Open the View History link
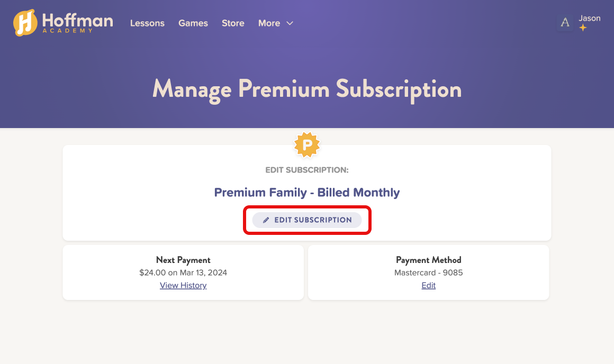Image resolution: width=614 pixels, height=364 pixels. click(183, 285)
